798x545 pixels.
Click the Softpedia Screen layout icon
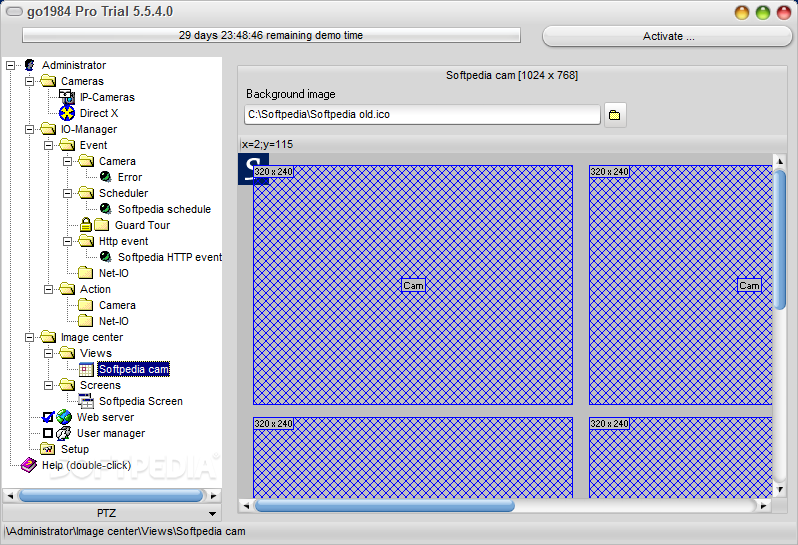coord(86,401)
